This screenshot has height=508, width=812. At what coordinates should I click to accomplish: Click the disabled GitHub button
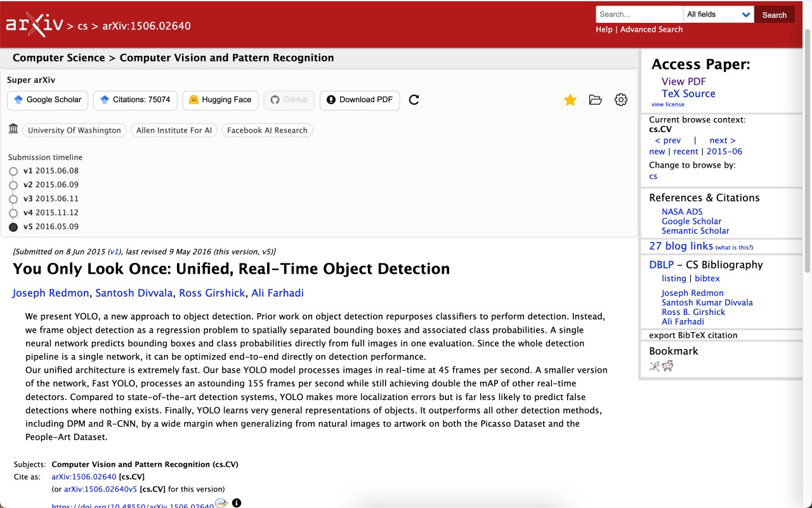pyautogui.click(x=289, y=100)
